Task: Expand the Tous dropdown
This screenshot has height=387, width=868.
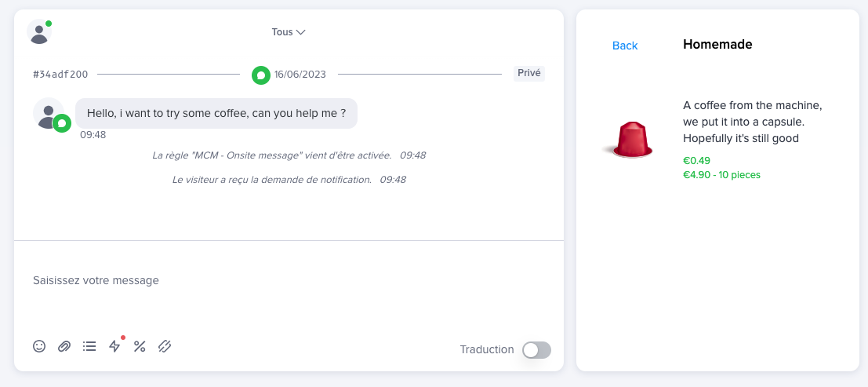Action: 288,32
